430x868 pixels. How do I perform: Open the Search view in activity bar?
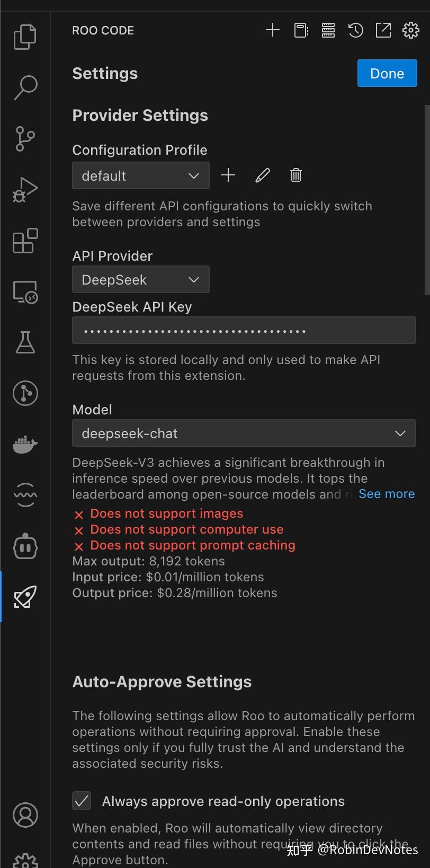(25, 87)
